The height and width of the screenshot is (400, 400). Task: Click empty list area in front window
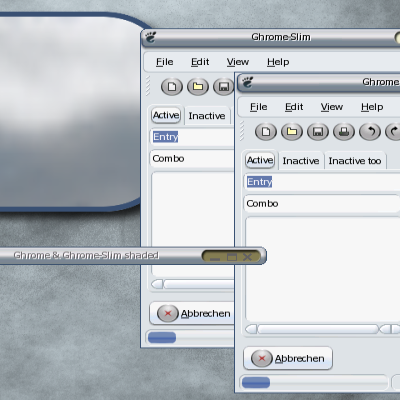point(323,269)
